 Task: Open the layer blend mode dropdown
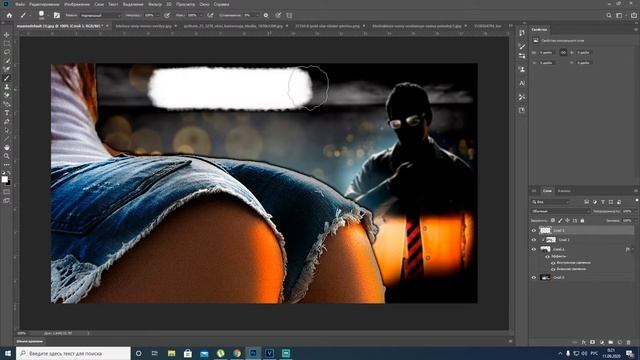[561, 211]
